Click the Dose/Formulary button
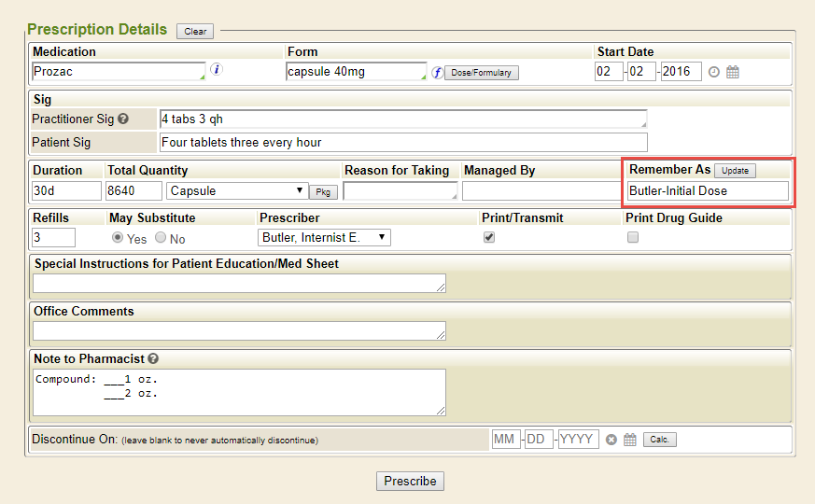 [481, 73]
